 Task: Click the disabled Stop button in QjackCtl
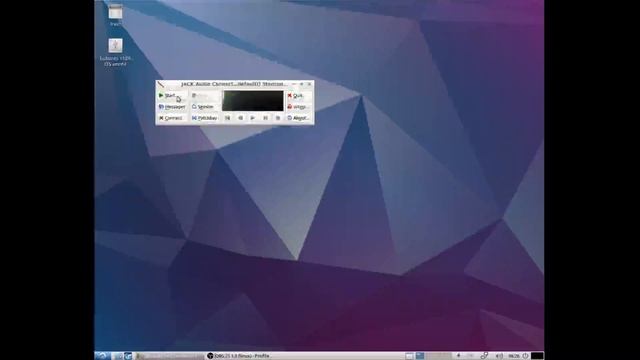[x=205, y=96]
